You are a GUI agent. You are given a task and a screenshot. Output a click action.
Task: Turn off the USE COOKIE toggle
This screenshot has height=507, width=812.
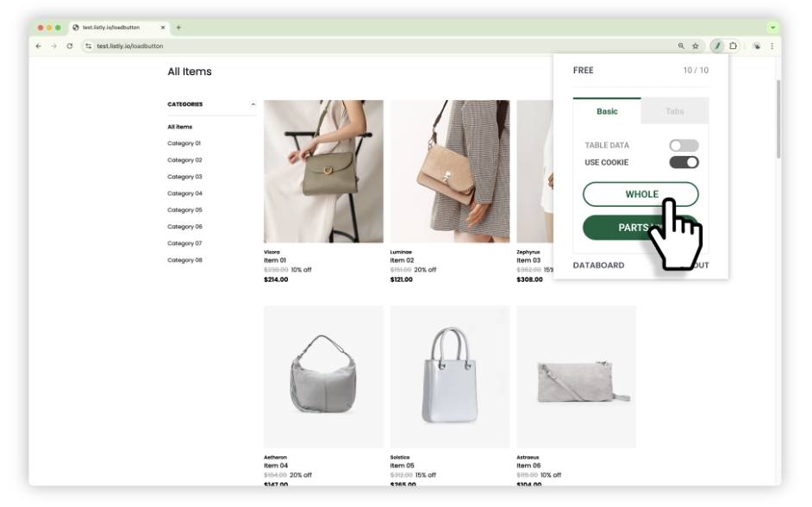(684, 162)
